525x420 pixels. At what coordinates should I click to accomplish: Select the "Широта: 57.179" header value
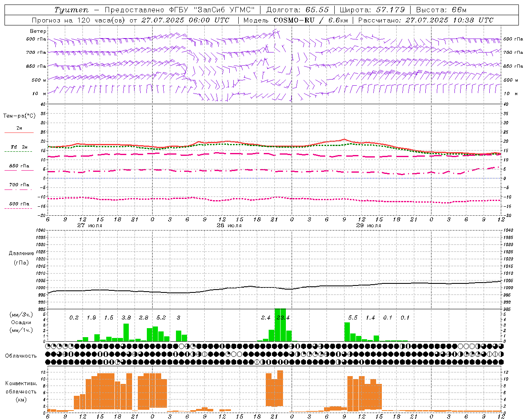tap(372, 10)
